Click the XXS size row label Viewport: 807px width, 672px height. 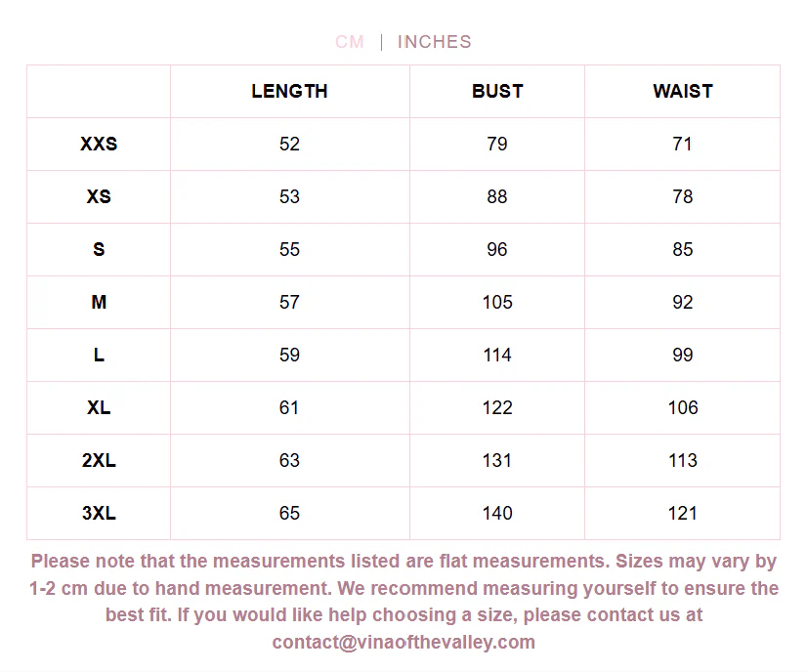[x=99, y=144]
